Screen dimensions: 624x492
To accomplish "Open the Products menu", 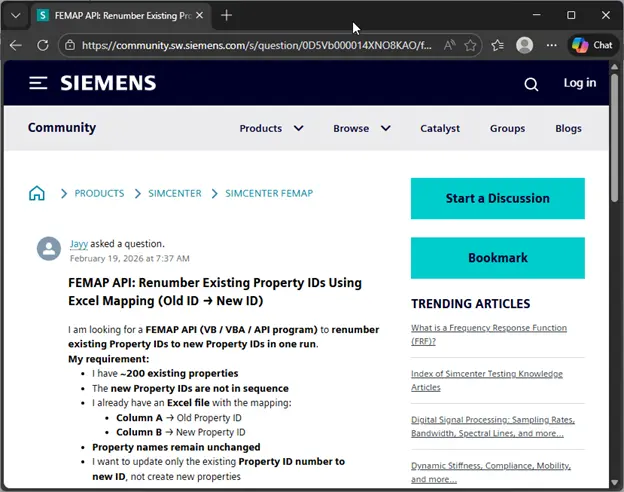I will (261, 129).
